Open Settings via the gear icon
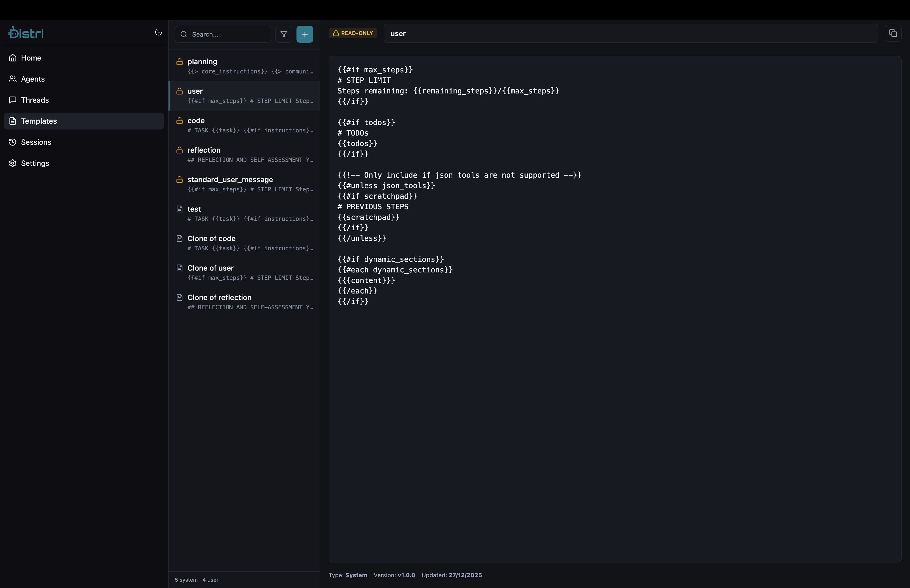The width and height of the screenshot is (910, 588). (x=13, y=163)
